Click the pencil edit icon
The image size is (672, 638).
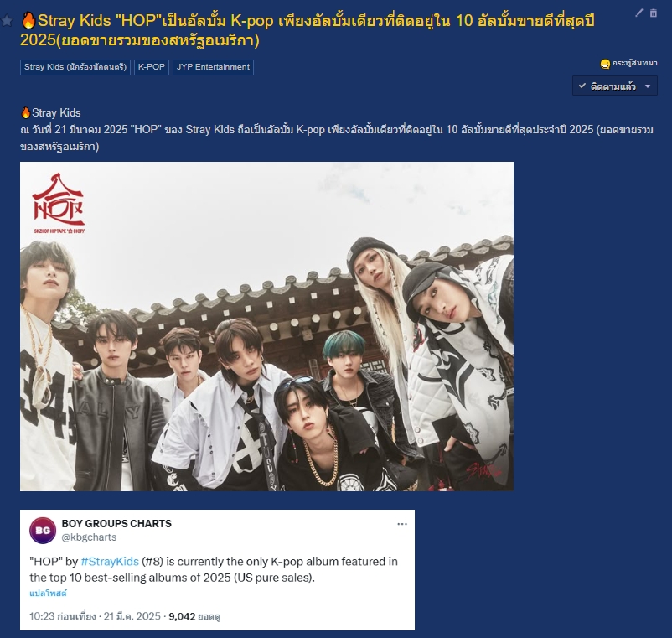point(639,13)
